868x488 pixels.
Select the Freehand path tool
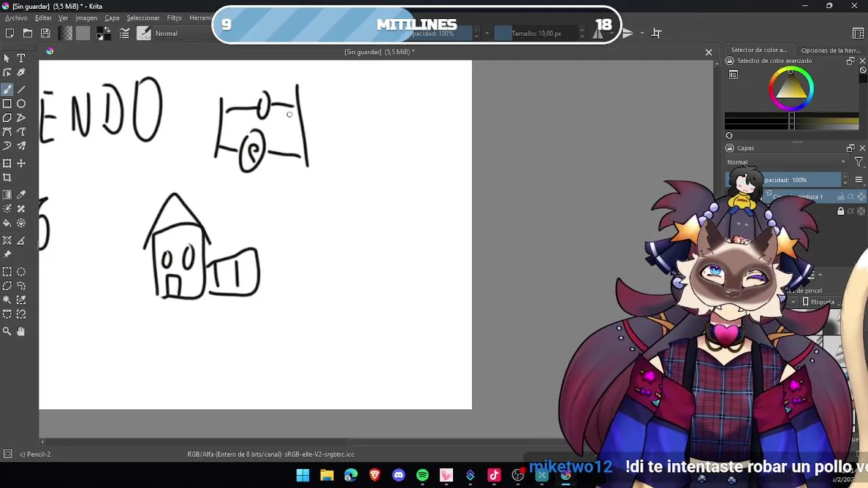(x=21, y=132)
